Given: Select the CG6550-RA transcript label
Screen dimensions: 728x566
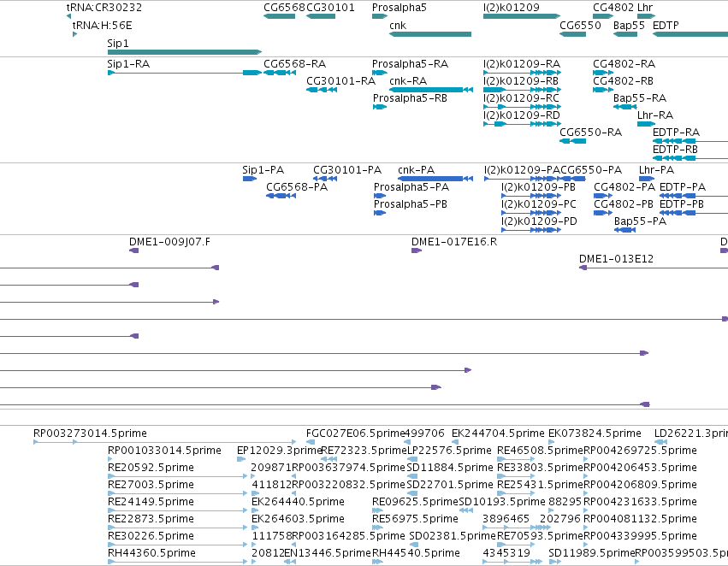Looking at the screenshot, I should pyautogui.click(x=590, y=133).
